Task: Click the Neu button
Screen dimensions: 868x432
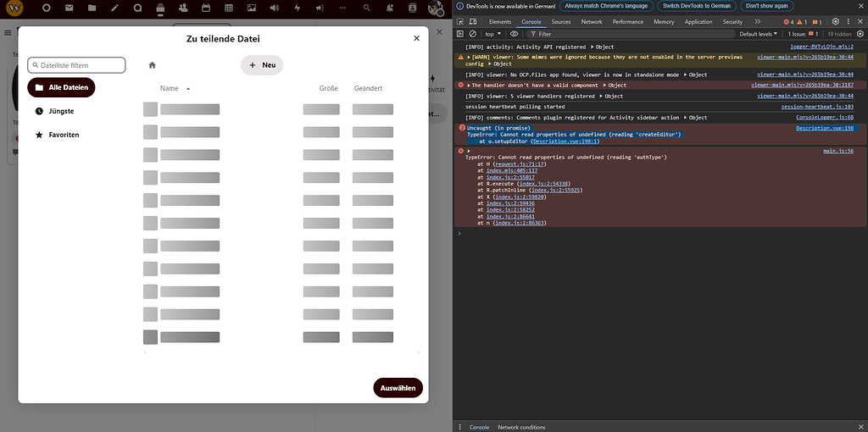Action: pos(262,65)
